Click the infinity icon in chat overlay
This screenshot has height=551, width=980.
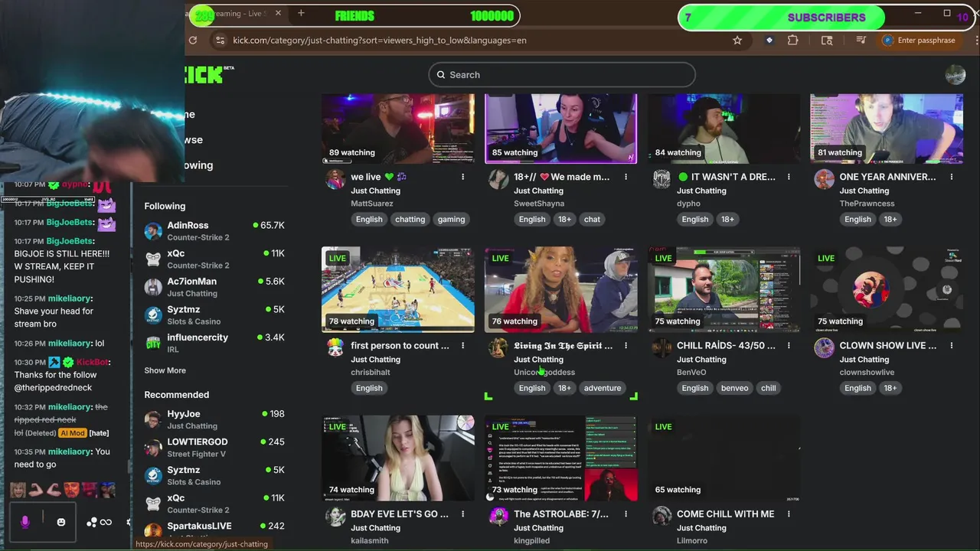tap(106, 522)
